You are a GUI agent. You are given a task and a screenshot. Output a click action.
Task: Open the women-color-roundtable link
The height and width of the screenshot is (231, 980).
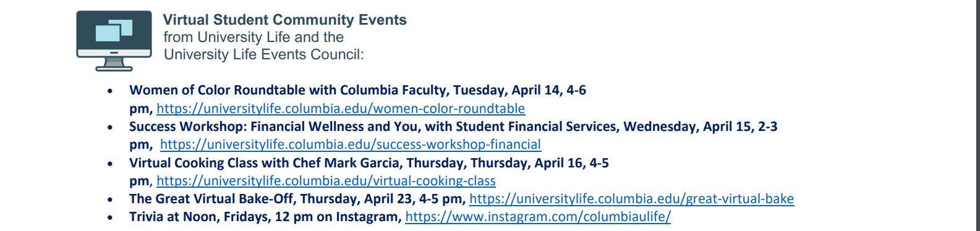tap(341, 109)
